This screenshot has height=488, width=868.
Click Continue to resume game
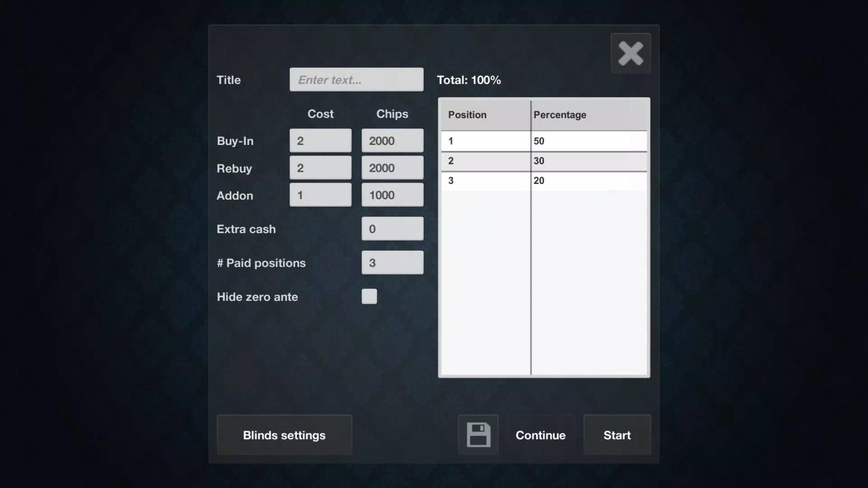[540, 434]
